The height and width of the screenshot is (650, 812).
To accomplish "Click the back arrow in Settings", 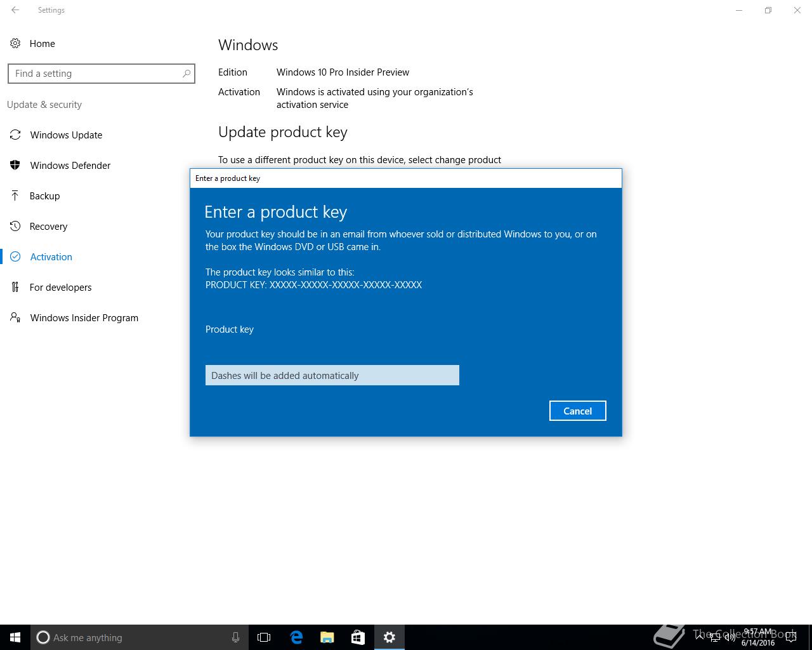I will coord(15,10).
